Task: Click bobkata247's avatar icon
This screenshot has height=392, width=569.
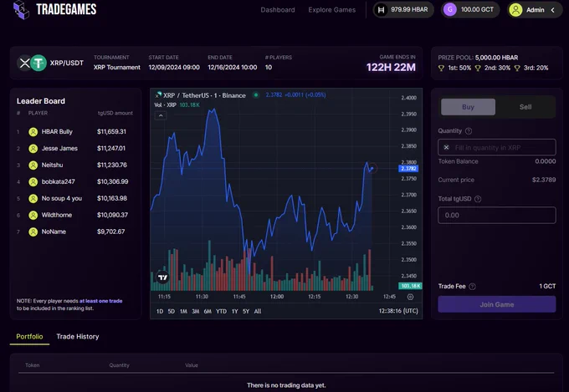Action: pos(33,181)
